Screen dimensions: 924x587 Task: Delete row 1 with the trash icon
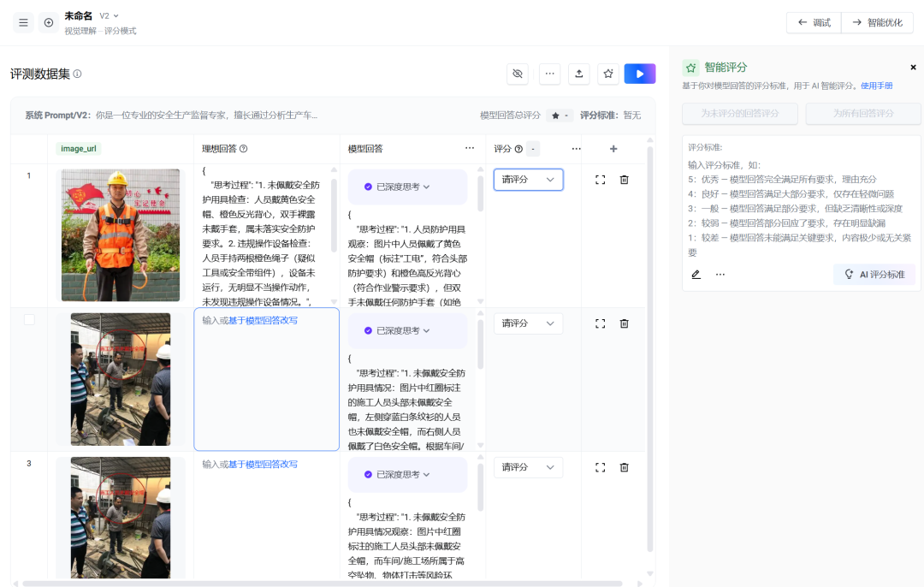point(624,180)
